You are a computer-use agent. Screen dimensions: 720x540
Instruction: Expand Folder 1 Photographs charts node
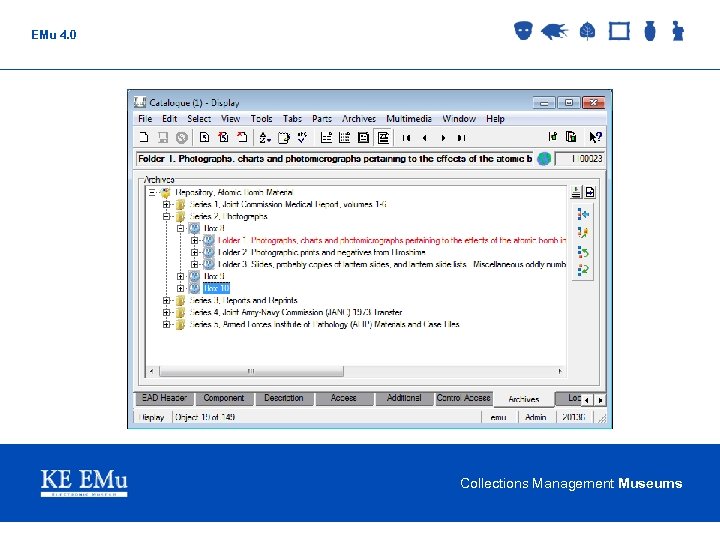[195, 241]
